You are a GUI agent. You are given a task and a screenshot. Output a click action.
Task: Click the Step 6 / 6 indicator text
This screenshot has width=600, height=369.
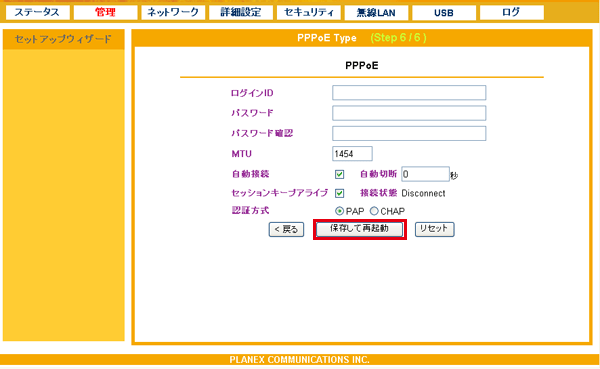point(398,38)
